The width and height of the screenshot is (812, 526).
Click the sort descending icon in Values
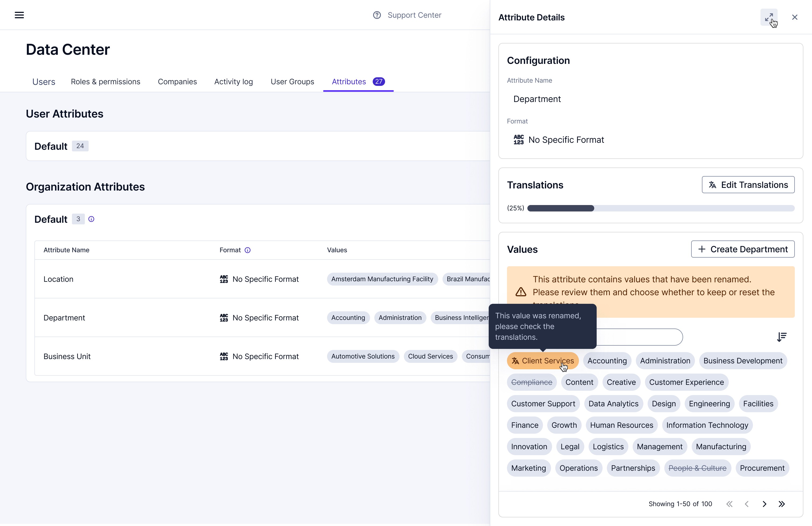coord(781,337)
